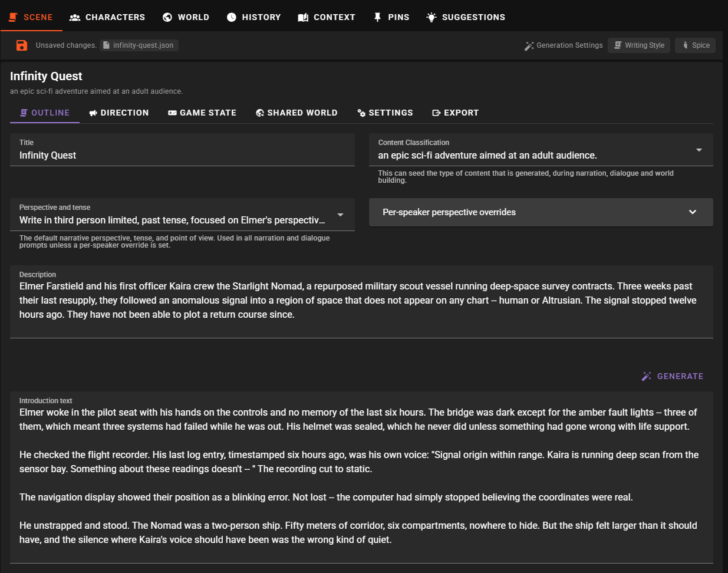Click the Suggestions lightbulb icon

[431, 17]
